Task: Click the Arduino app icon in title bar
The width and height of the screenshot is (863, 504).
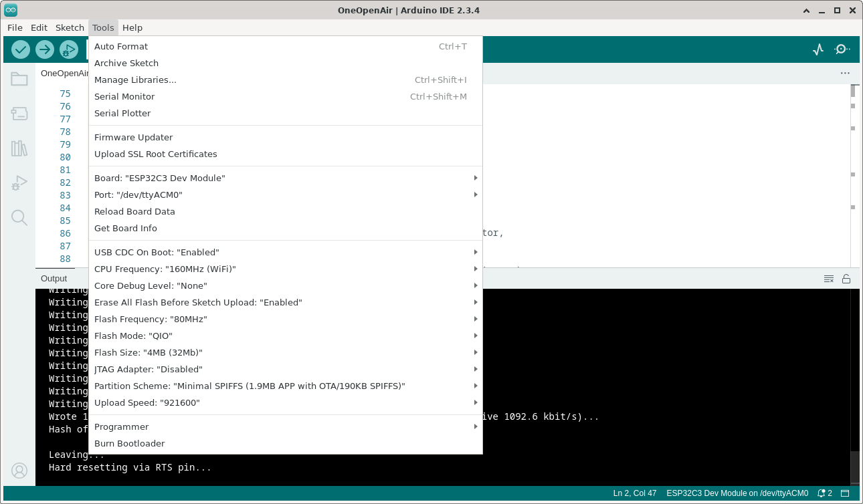Action: [x=11, y=10]
